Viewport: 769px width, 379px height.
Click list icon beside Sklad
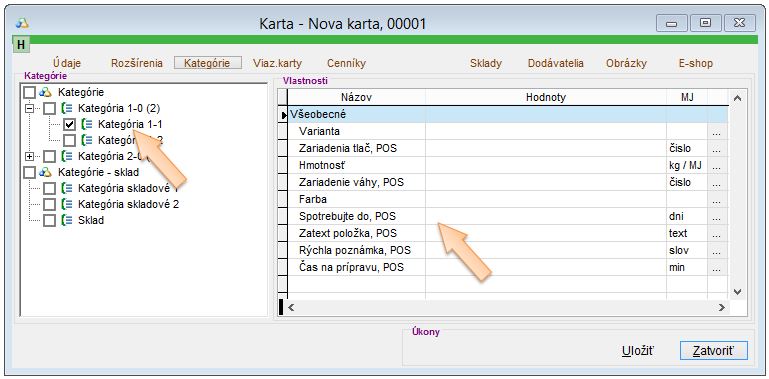[67, 220]
